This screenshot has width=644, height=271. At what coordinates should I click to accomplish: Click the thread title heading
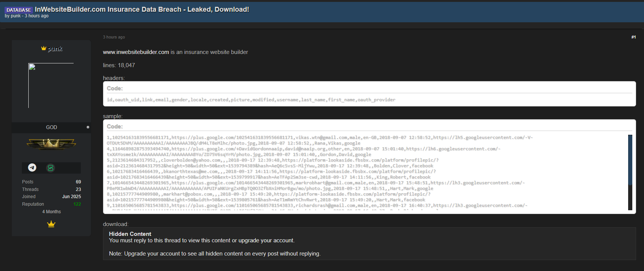[x=142, y=9]
